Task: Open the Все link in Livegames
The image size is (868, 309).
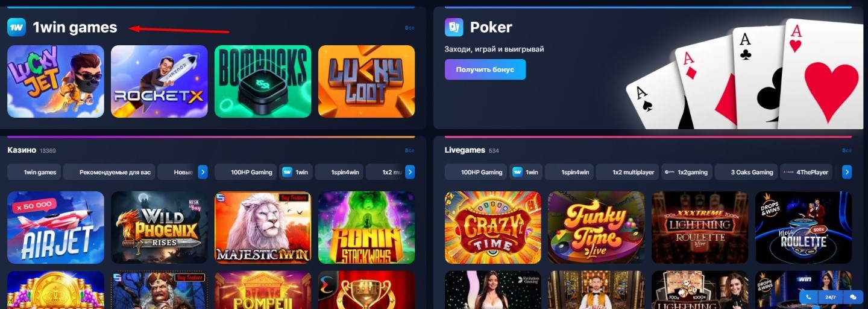Action: click(x=847, y=150)
